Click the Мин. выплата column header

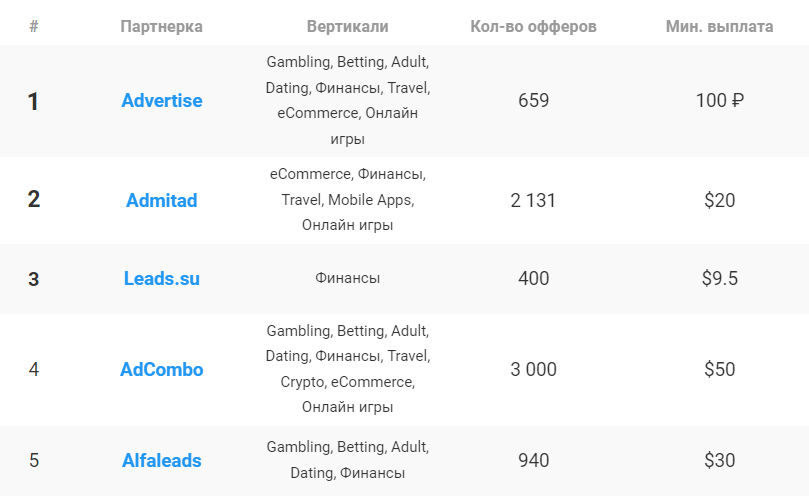pyautogui.click(x=719, y=26)
